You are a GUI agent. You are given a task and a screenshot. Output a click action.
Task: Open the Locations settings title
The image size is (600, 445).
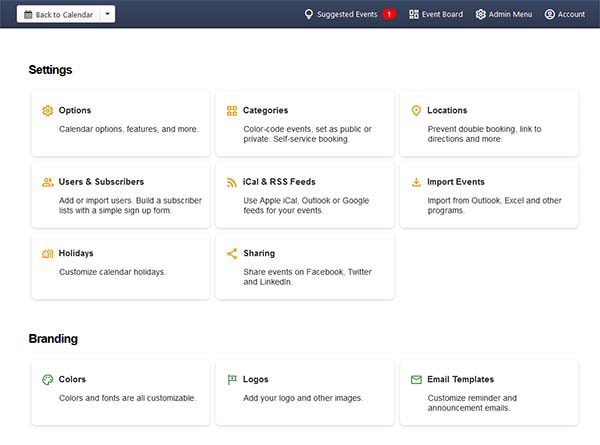coord(447,110)
